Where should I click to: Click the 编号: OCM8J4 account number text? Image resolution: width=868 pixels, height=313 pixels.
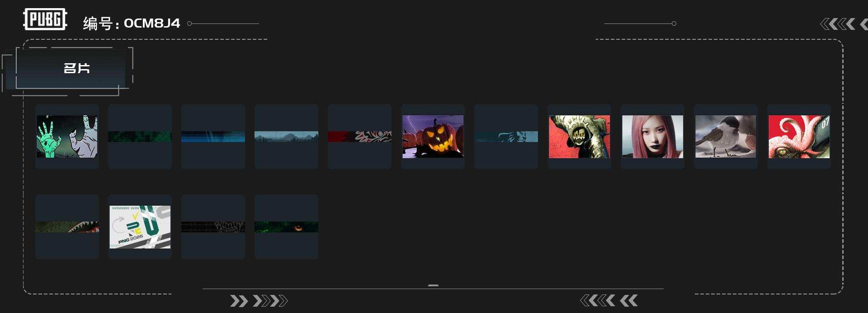click(132, 23)
